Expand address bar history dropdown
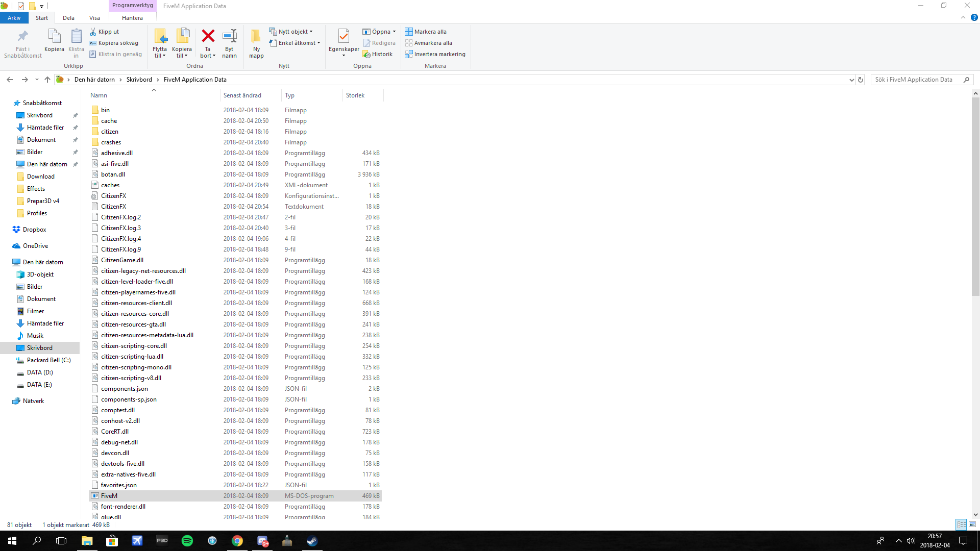Viewport: 980px width, 551px height. click(x=851, y=80)
